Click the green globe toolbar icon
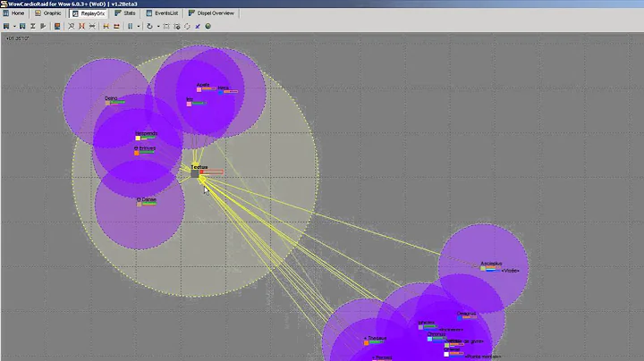This screenshot has width=644, height=361. pyautogui.click(x=208, y=26)
